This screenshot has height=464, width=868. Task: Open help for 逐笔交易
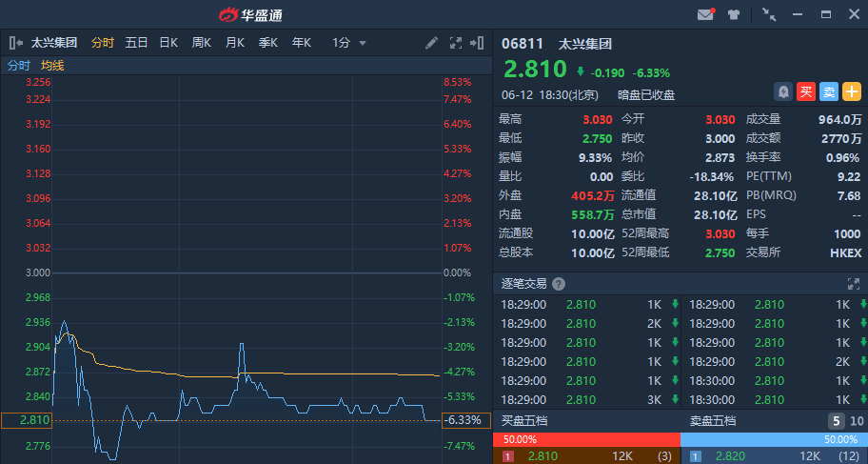[559, 284]
